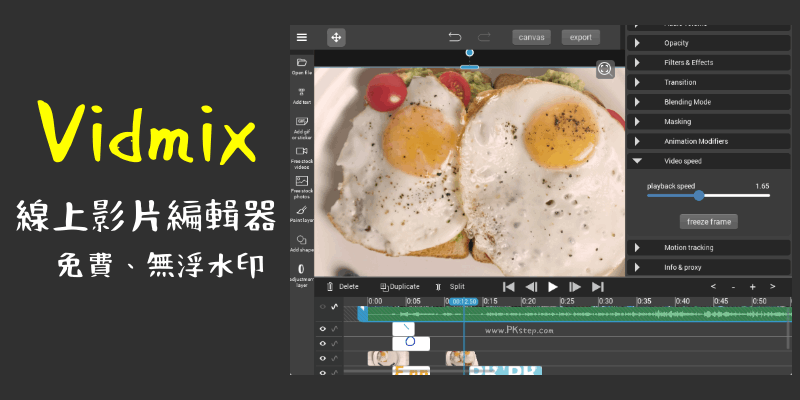Toggle curve icon on egg clips layer

pos(335,359)
